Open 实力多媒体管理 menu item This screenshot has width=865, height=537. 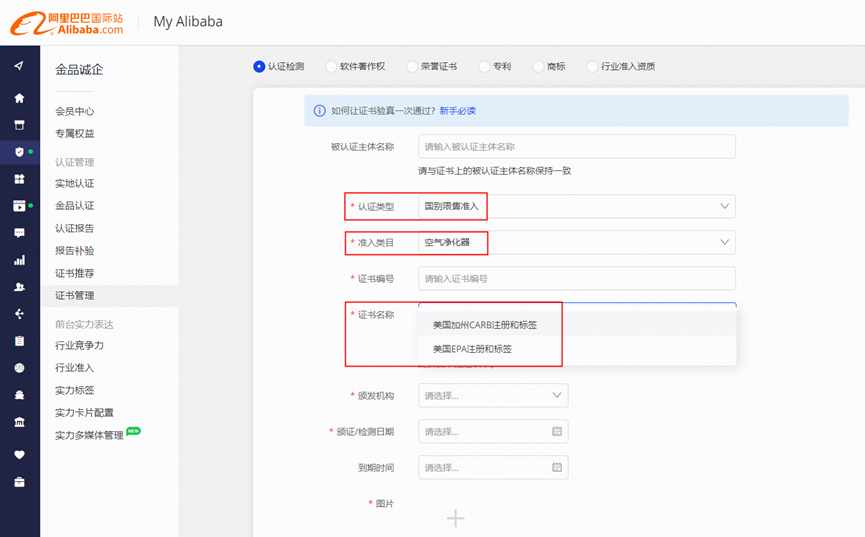[89, 435]
